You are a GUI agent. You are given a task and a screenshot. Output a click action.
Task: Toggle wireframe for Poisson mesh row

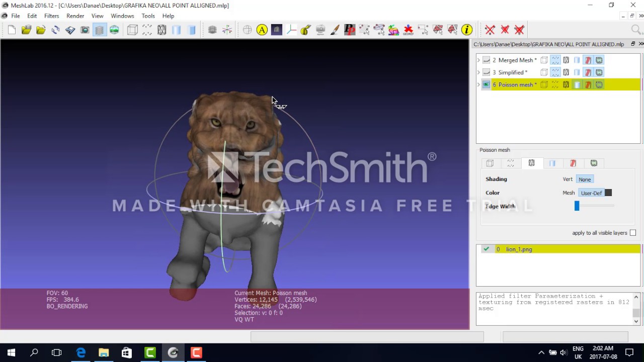pyautogui.click(x=566, y=84)
